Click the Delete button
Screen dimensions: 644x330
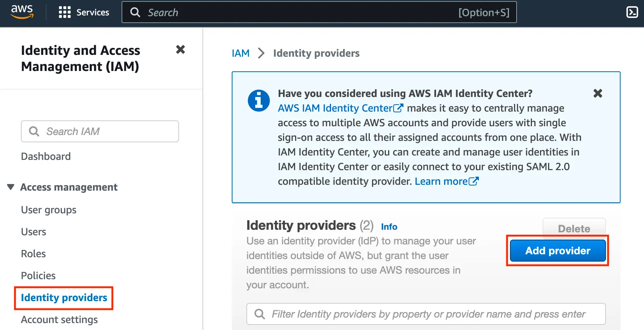coord(574,229)
